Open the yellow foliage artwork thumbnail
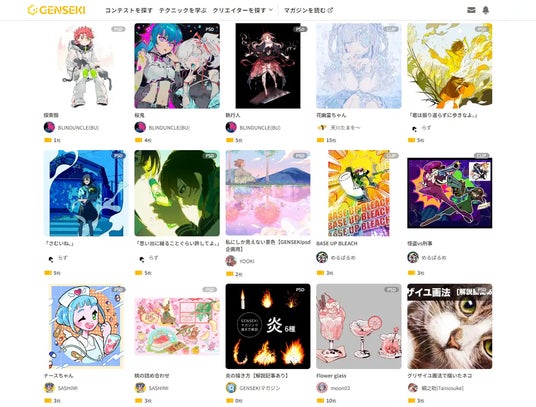This screenshot has height=407, width=536. (450, 66)
